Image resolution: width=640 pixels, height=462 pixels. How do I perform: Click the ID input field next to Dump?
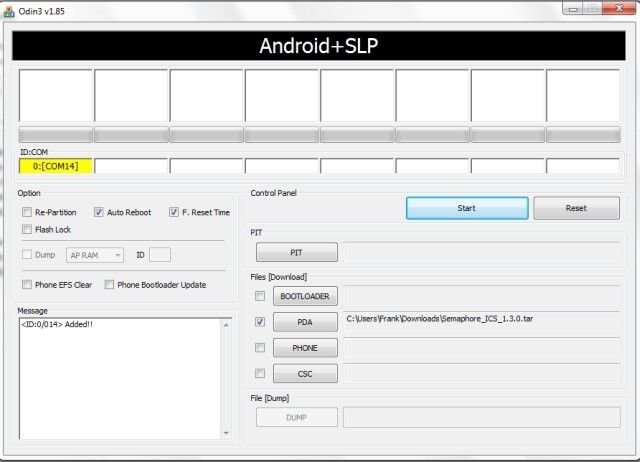pyautogui.click(x=160, y=255)
